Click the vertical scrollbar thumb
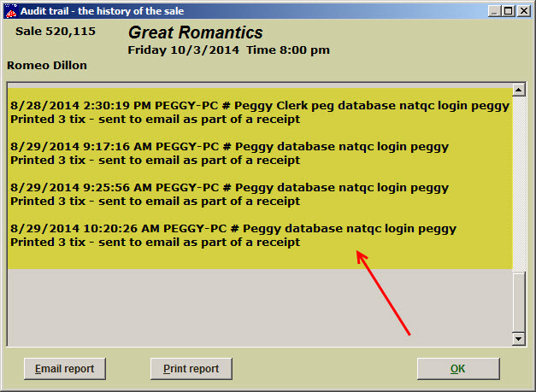Image resolution: width=536 pixels, height=392 pixels. point(519,301)
